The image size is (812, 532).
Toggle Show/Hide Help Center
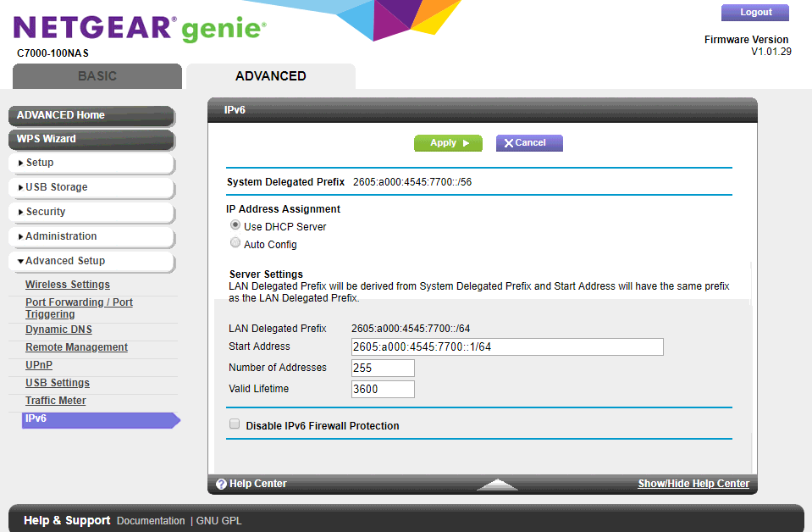[x=693, y=483]
